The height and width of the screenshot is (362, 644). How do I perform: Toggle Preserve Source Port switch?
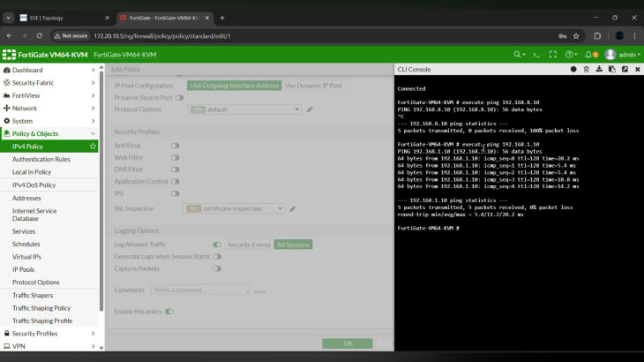179,98
